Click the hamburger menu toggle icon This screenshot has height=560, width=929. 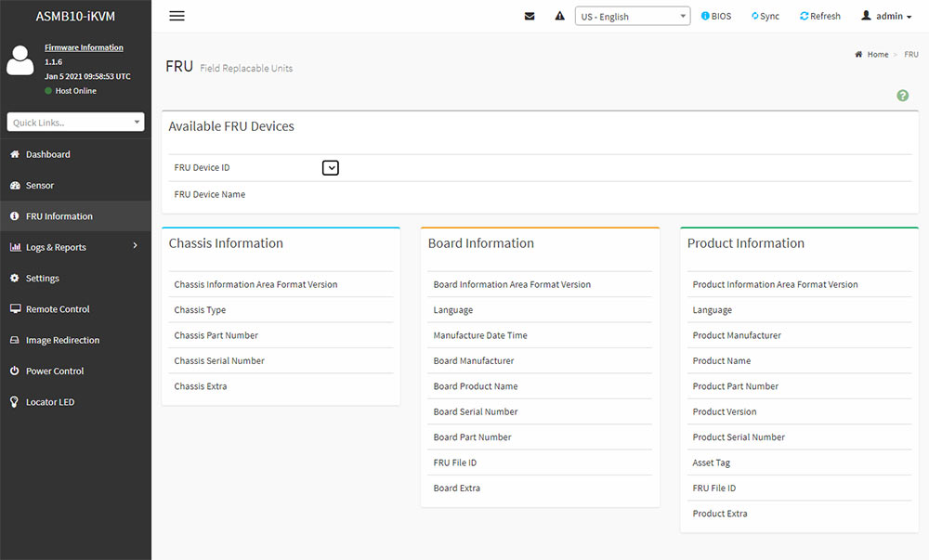tap(177, 16)
